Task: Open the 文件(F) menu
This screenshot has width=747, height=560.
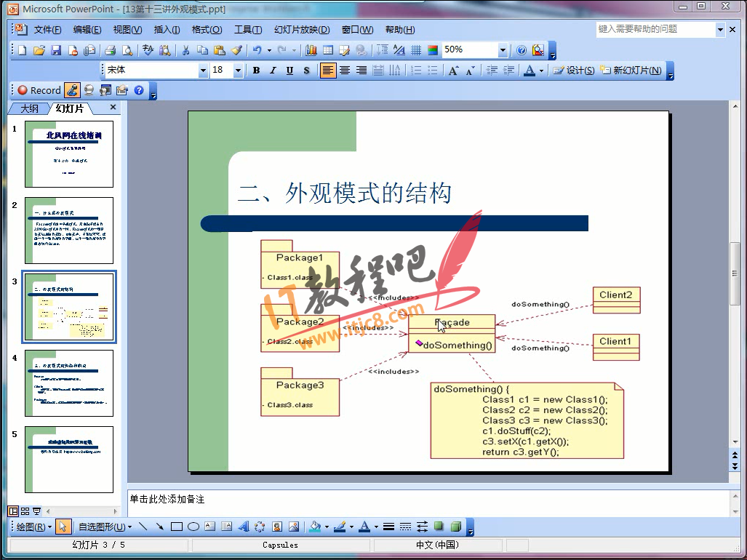Action: (47, 30)
